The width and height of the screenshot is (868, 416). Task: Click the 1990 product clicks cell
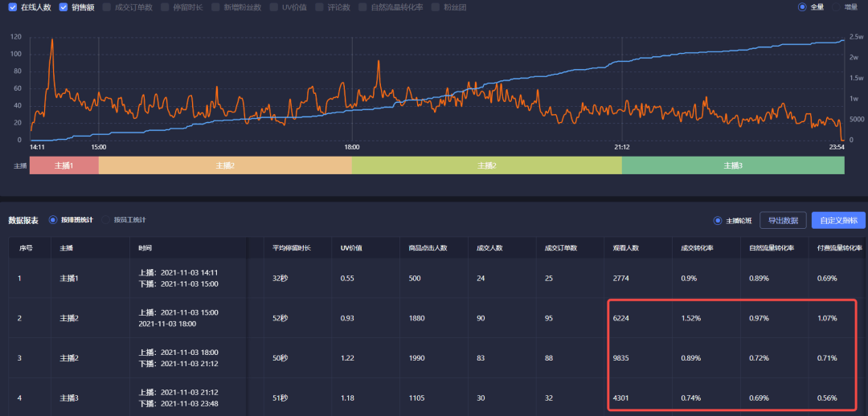(x=416, y=358)
